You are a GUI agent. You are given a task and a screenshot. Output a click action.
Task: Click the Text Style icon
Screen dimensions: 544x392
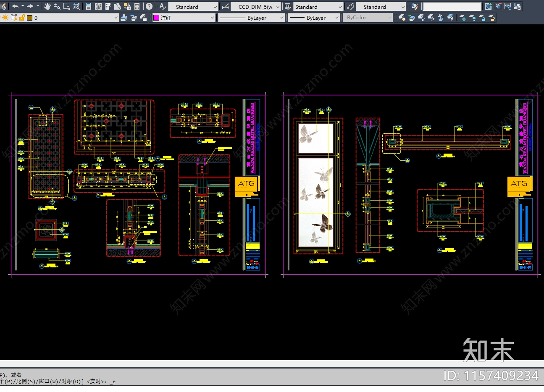163,6
